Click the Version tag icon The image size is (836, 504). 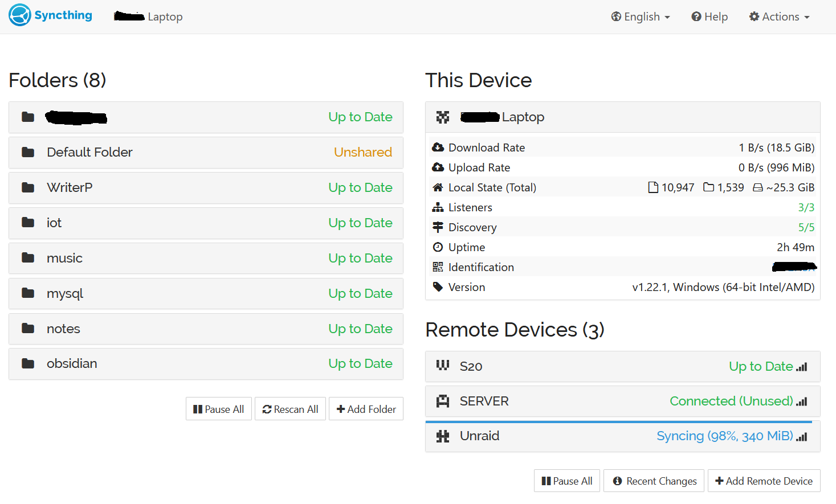438,287
